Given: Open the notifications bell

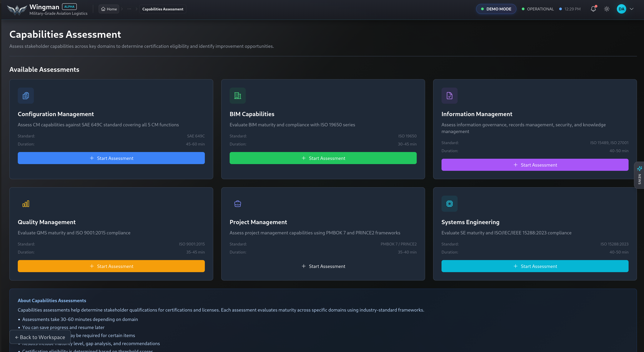Looking at the screenshot, I should 593,9.
